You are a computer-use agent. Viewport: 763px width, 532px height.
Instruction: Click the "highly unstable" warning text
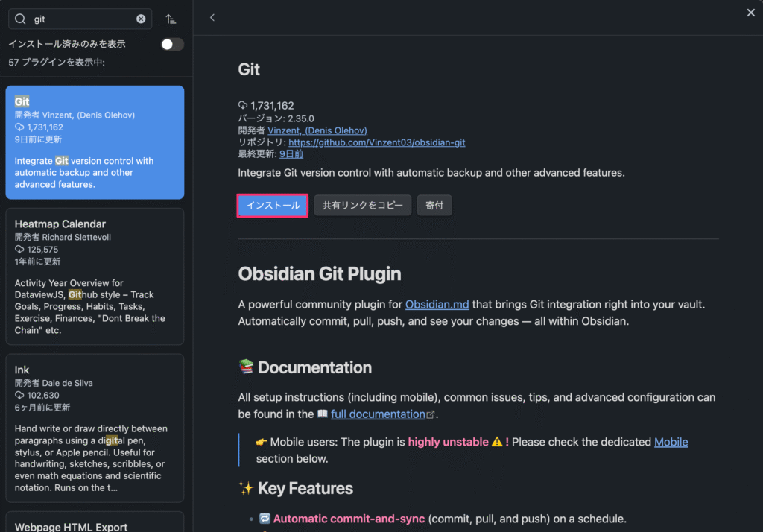(x=448, y=442)
